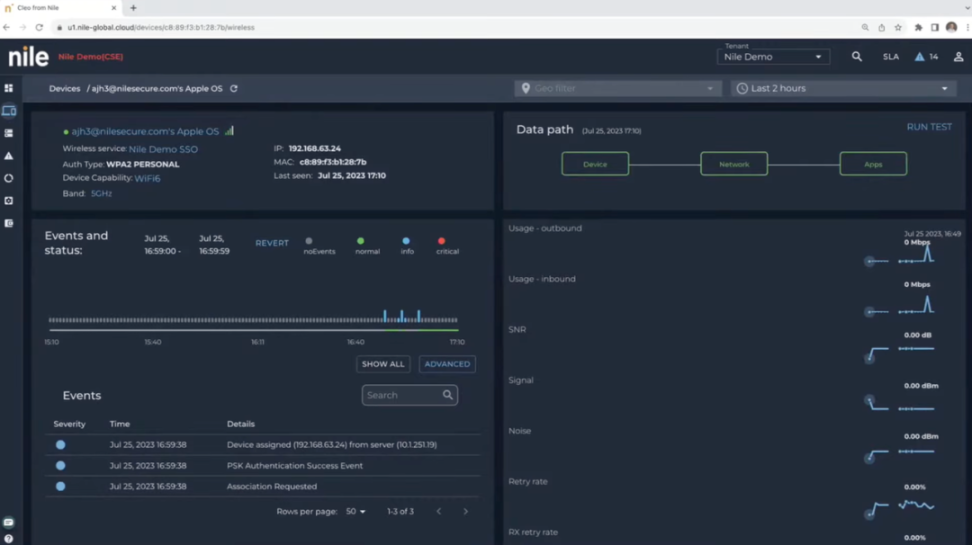Open the Tenant Nile Demo dropdown
972x545 pixels.
click(773, 57)
